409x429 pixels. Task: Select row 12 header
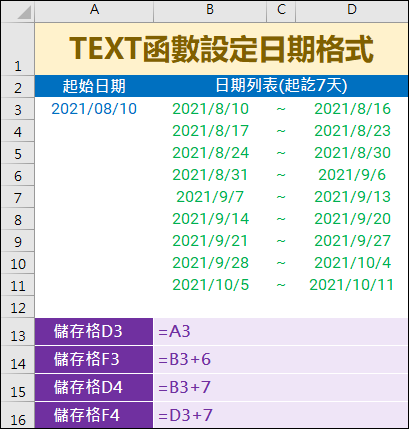point(18,307)
